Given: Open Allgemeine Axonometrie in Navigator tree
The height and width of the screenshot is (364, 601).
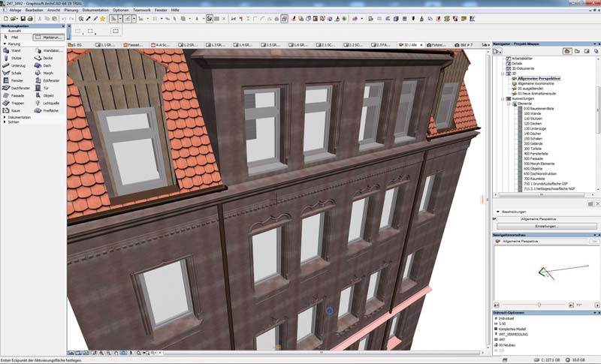Looking at the screenshot, I should click(x=536, y=83).
